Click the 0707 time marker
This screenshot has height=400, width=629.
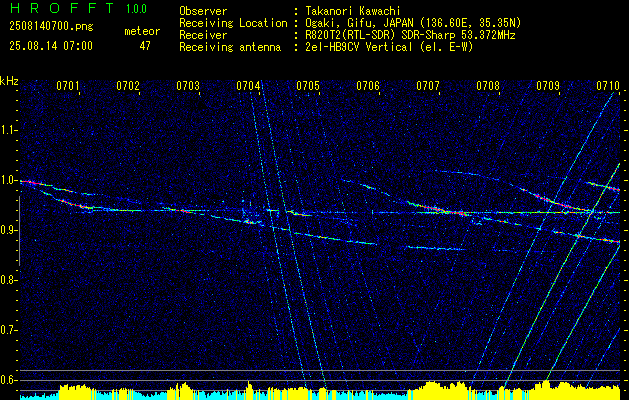click(x=428, y=86)
